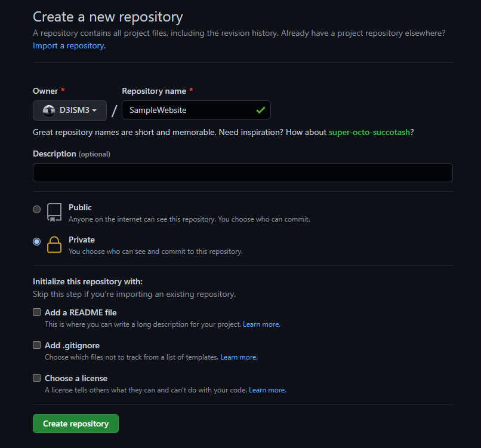The height and width of the screenshot is (448, 481).
Task: Click the green checkmark in name field
Action: tap(260, 110)
